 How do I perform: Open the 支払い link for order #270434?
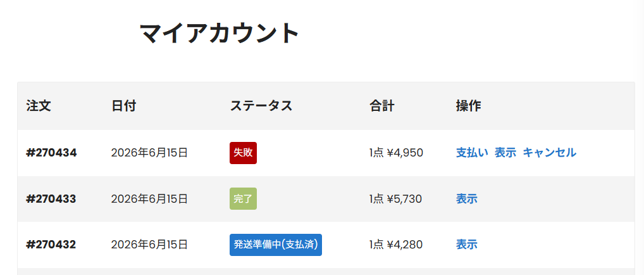(472, 153)
